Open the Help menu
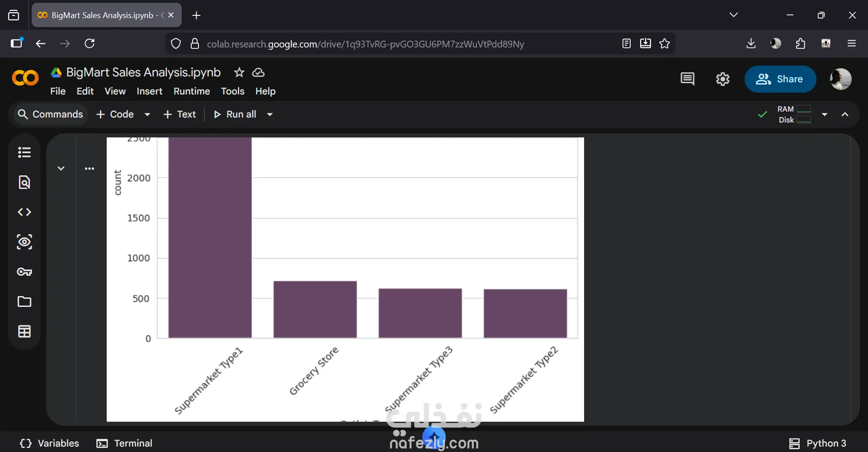The height and width of the screenshot is (452, 868). [x=265, y=91]
